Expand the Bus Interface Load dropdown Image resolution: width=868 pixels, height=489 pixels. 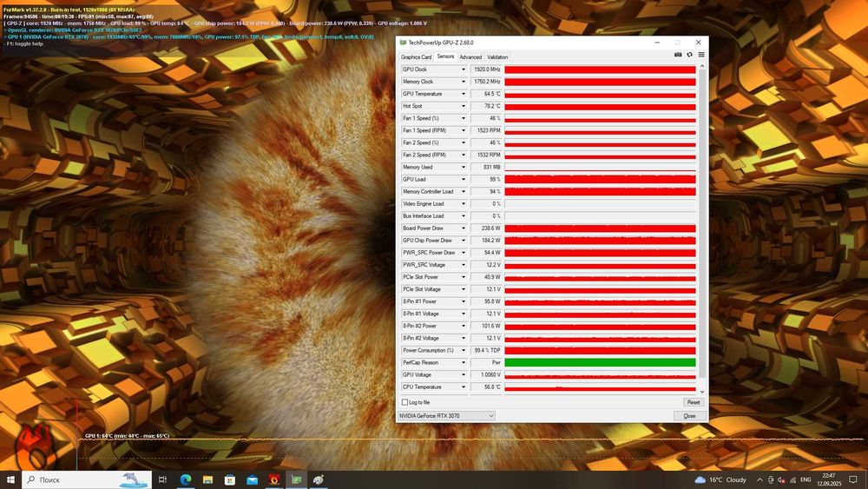(x=464, y=216)
